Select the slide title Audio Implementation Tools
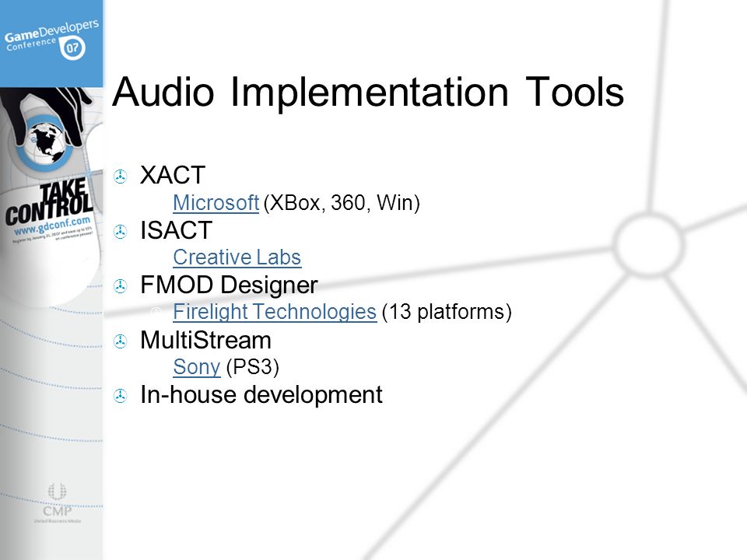The width and height of the screenshot is (747, 560). [x=368, y=92]
